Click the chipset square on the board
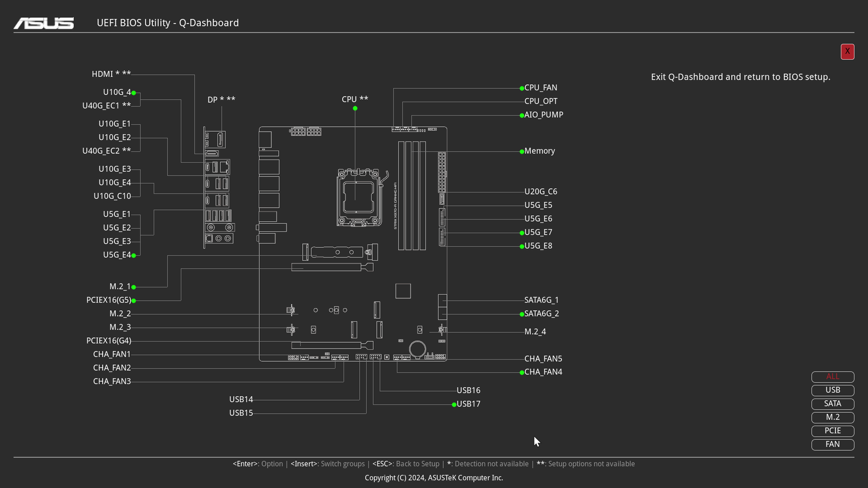Viewport: 868px width, 488px height. click(403, 291)
